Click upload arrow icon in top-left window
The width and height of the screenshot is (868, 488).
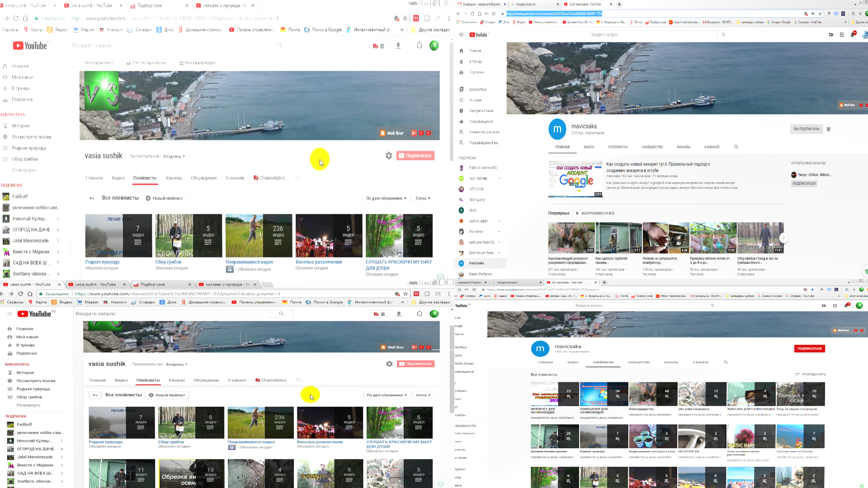398,45
